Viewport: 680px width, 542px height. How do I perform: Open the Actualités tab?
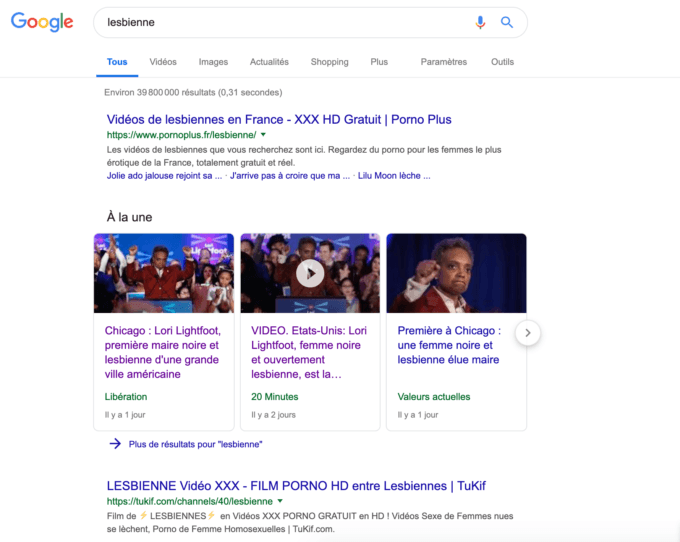click(269, 62)
